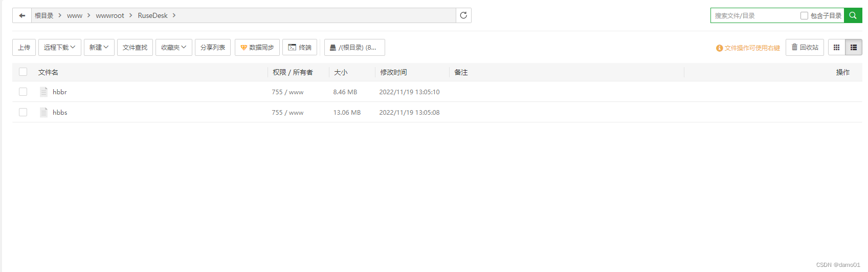Open data sync (数据同步)
This screenshot has width=868, height=272.
click(x=257, y=47)
